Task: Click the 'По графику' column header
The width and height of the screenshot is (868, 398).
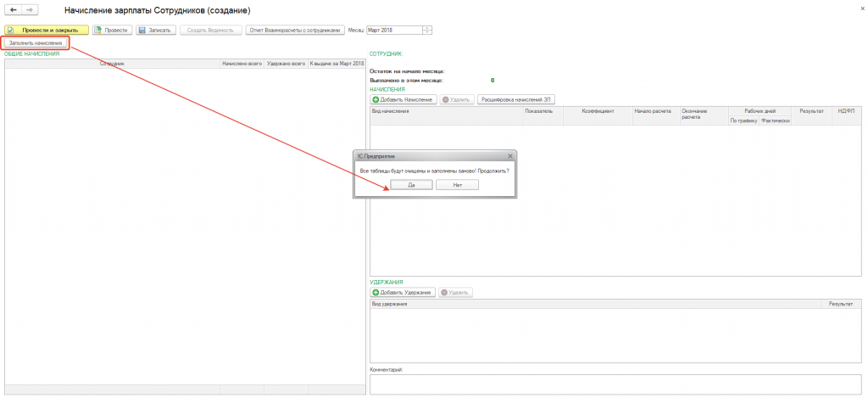Action: coord(743,121)
